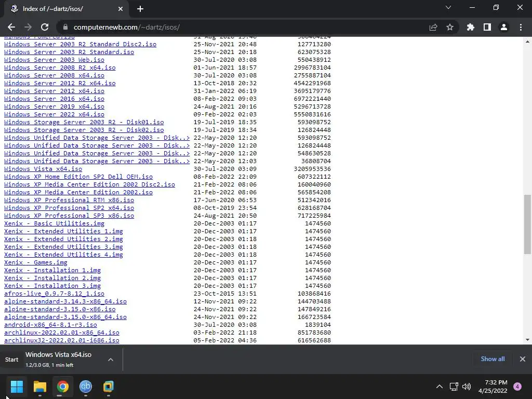This screenshot has height=399, width=532.
Task: Select the Index of /~dartz/isos/ tab
Action: click(x=66, y=9)
